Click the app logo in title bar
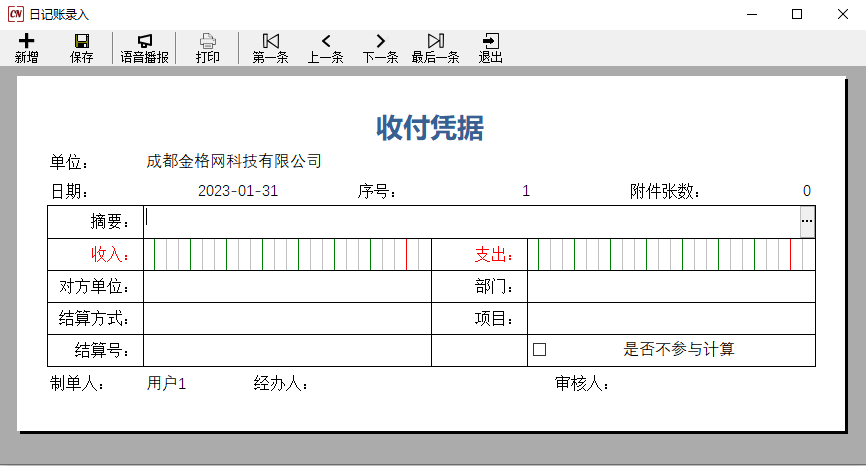The width and height of the screenshot is (866, 466). pos(15,14)
